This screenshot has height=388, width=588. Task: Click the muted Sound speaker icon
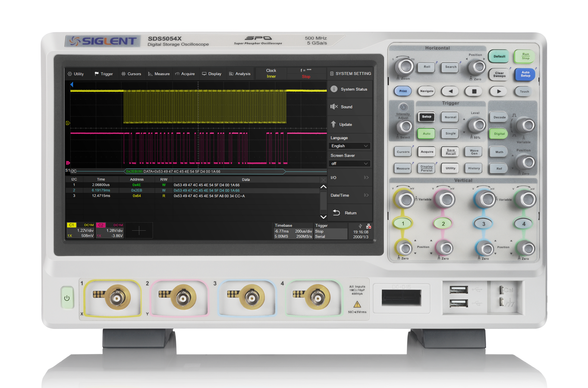click(x=334, y=106)
